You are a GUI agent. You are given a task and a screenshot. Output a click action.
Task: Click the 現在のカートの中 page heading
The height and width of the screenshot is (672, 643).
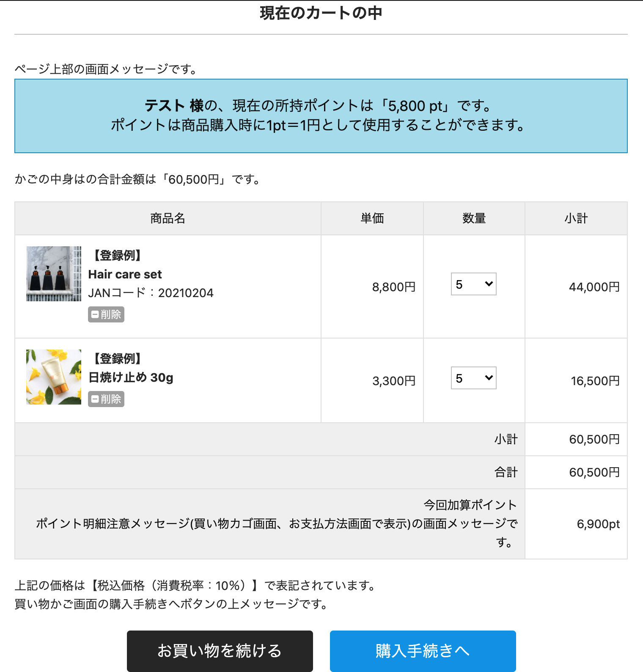(x=321, y=13)
